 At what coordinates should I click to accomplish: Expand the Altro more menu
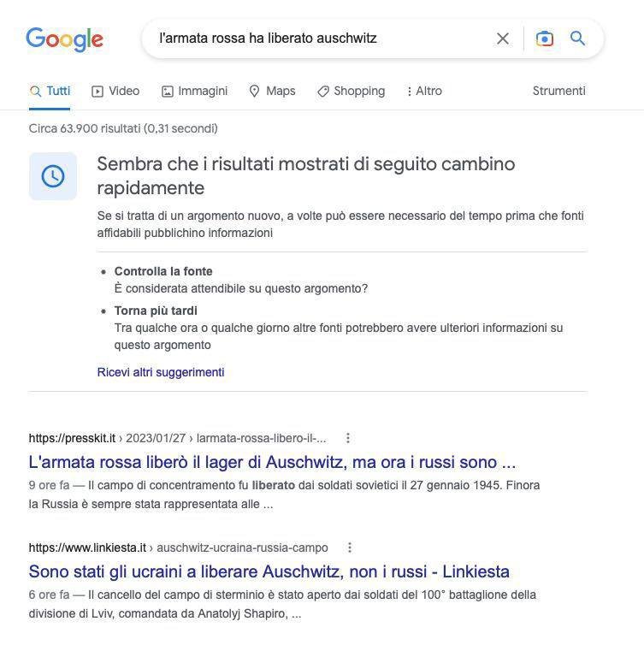point(423,91)
